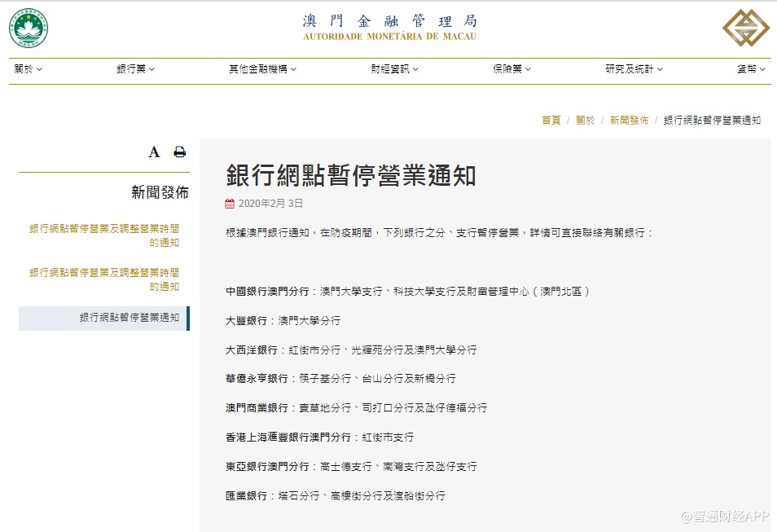Click the date 2020年2月 3日
The width and height of the screenshot is (777, 532).
coord(270,204)
